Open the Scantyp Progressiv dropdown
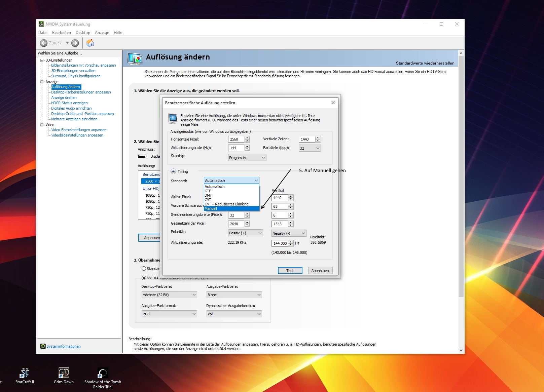The width and height of the screenshot is (544, 392). (247, 158)
